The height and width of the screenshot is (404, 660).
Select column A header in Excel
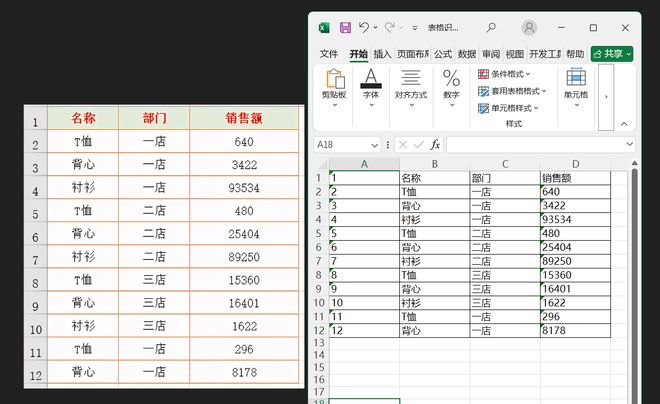click(x=364, y=164)
